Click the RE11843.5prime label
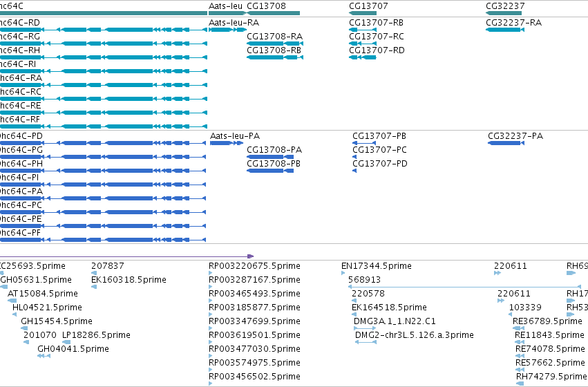 (x=550, y=335)
